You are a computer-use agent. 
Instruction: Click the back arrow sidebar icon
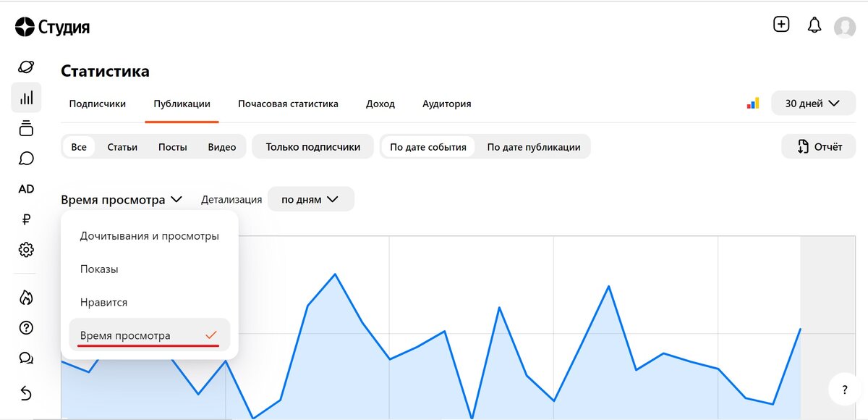[x=26, y=392]
